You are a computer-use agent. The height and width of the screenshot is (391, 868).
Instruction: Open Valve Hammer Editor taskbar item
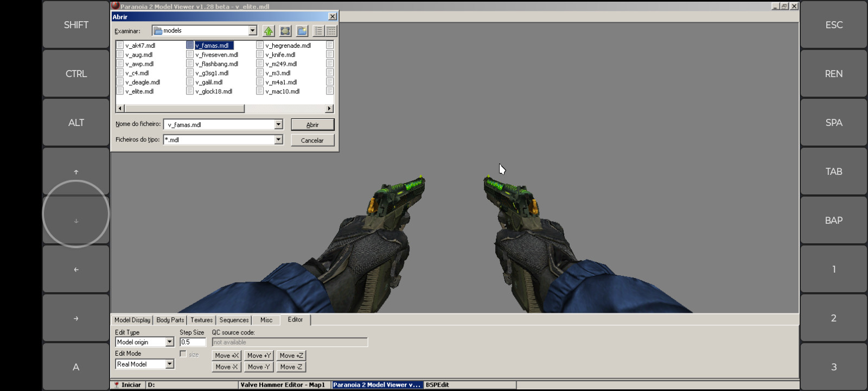click(x=284, y=384)
